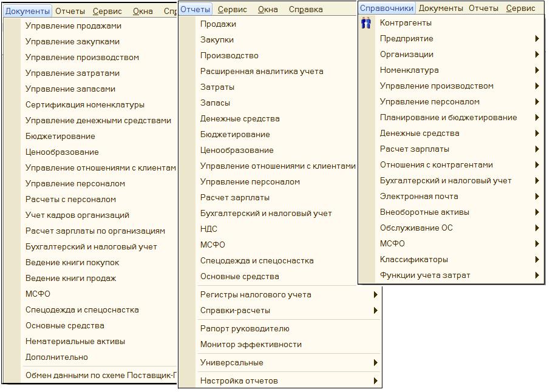Open Монитор эффективности item

(251, 345)
